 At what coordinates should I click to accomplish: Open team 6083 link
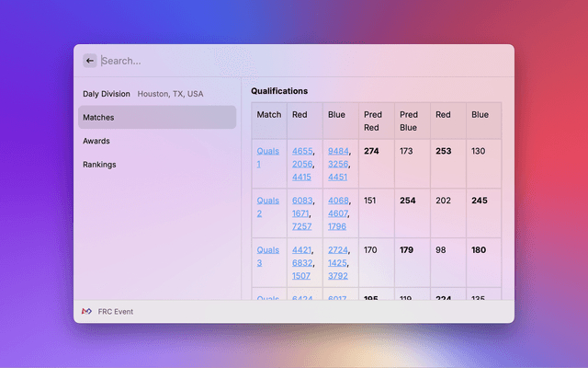tap(301, 201)
